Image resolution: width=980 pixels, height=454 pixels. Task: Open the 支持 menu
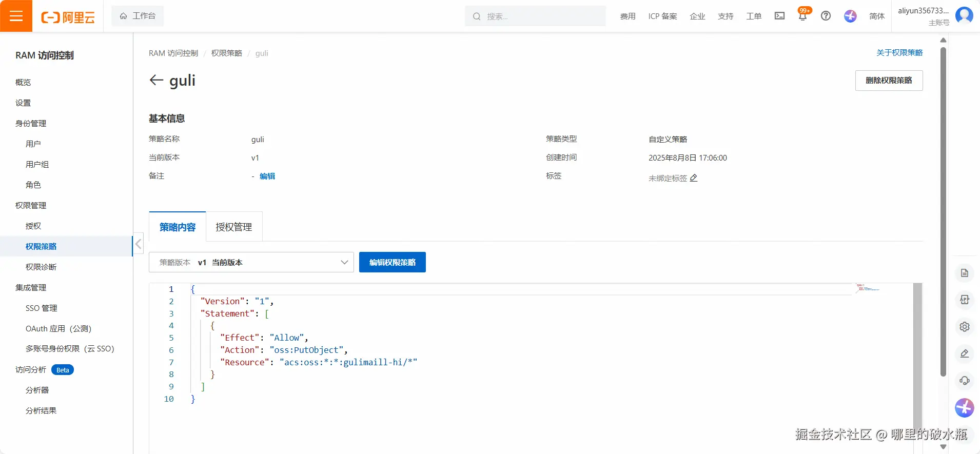(x=726, y=16)
